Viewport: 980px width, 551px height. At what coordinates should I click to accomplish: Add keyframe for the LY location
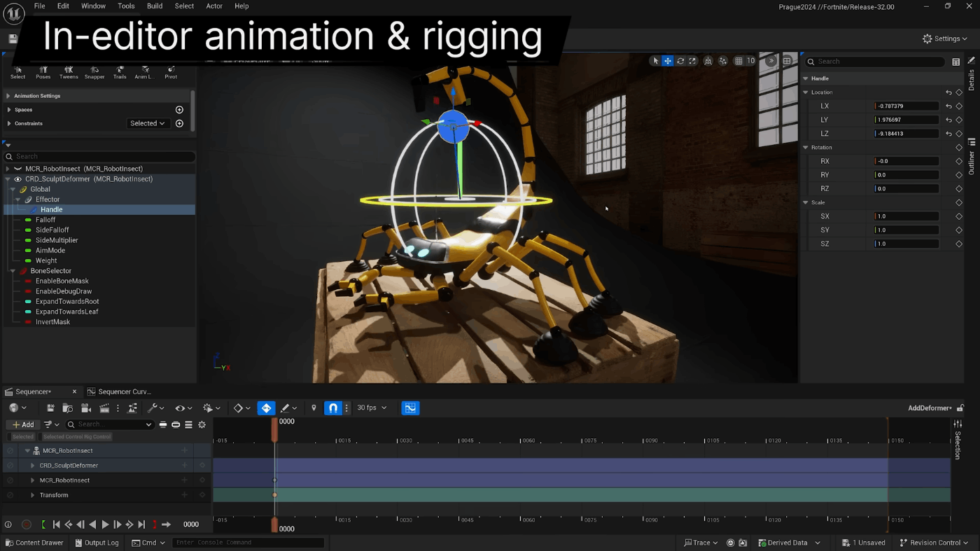(x=959, y=120)
